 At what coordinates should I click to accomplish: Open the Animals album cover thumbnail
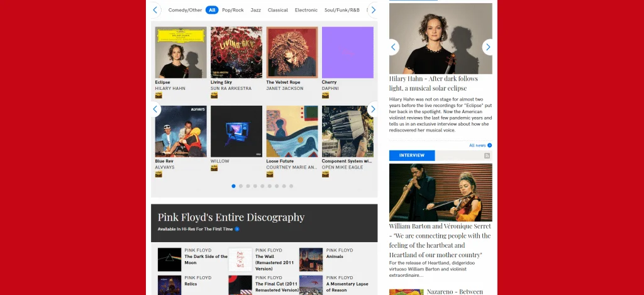pyautogui.click(x=311, y=259)
